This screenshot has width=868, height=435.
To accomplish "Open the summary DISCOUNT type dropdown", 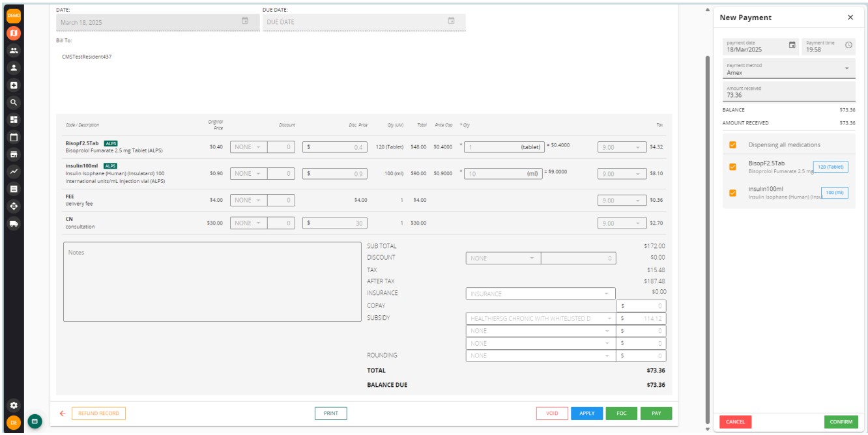I will 503,258.
